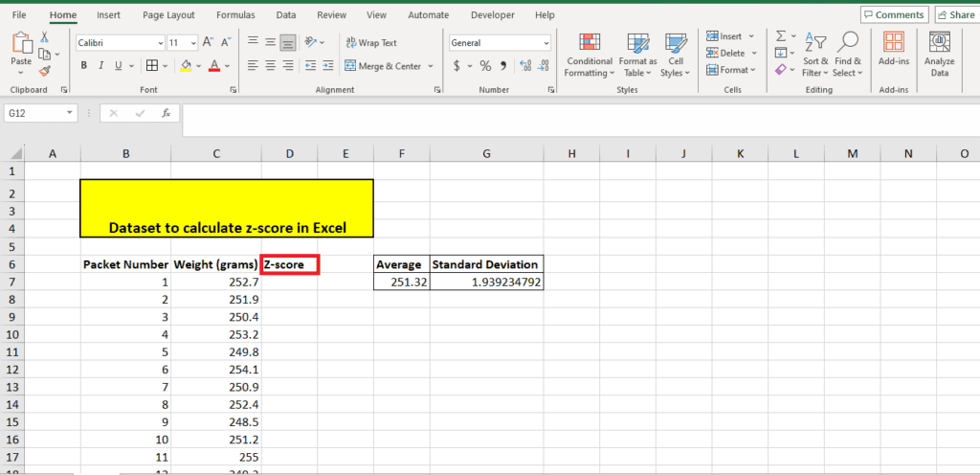Open the Page Layout tab
This screenshot has height=475, width=980.
pyautogui.click(x=168, y=15)
